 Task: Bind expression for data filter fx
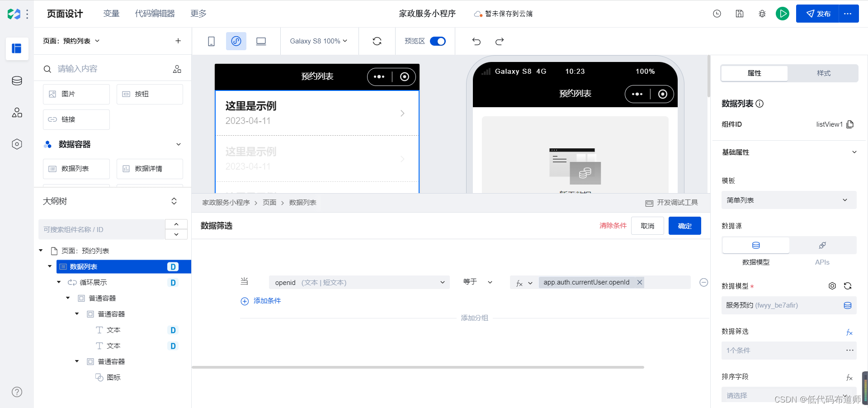[849, 332]
